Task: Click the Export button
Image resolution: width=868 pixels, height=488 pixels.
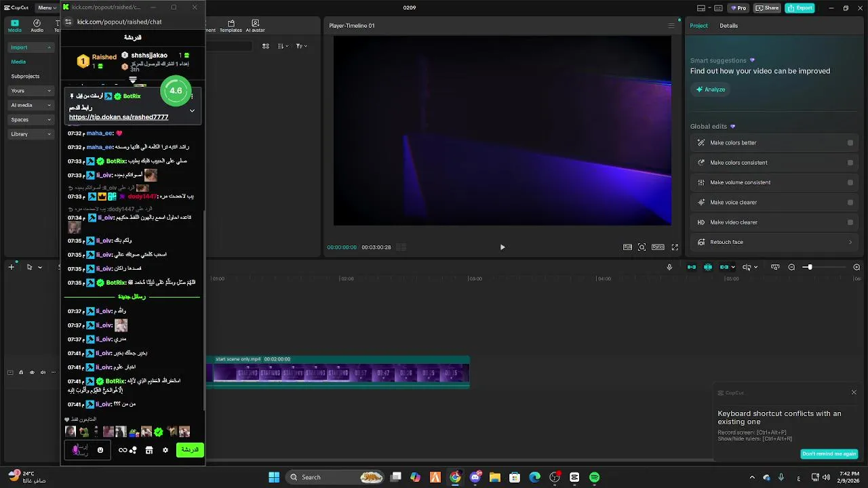Action: [x=800, y=8]
